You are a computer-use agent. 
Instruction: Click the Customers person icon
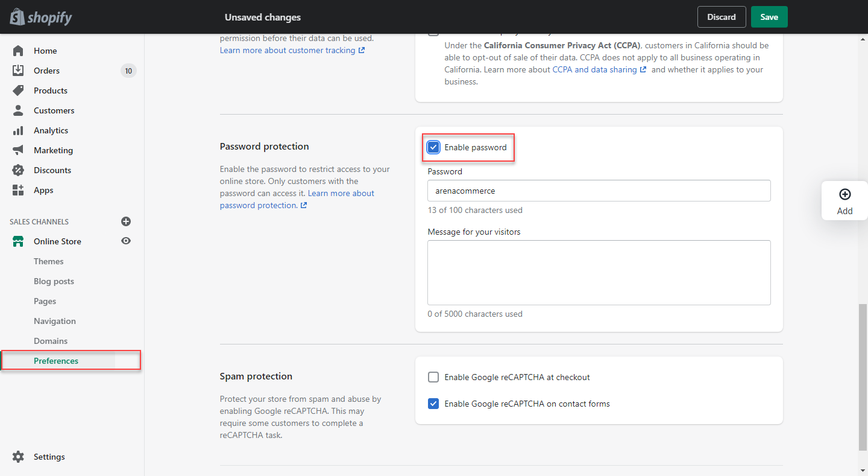18,110
